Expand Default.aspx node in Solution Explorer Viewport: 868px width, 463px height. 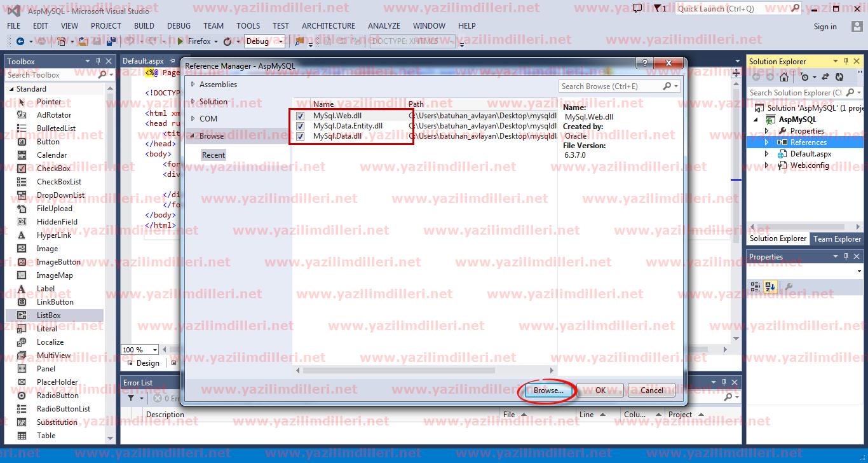pyautogui.click(x=766, y=154)
